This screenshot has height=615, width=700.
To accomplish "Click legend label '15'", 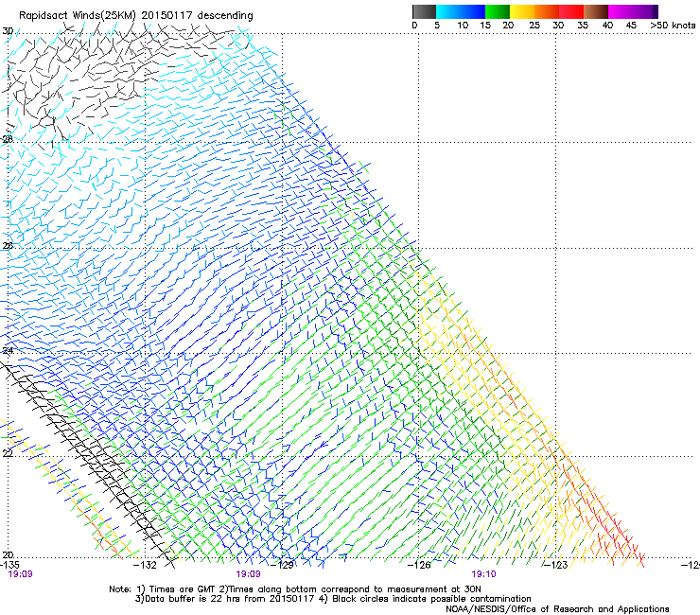I will 485,26.
